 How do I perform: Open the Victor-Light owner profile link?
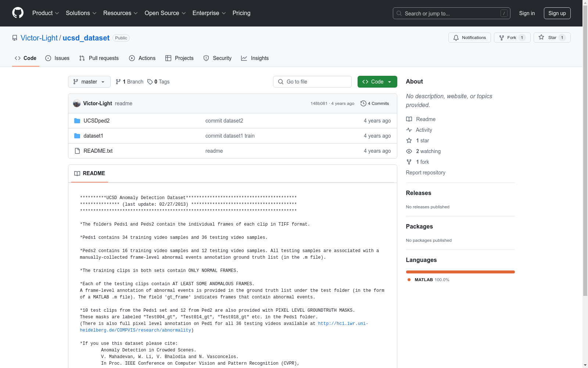tap(39, 38)
